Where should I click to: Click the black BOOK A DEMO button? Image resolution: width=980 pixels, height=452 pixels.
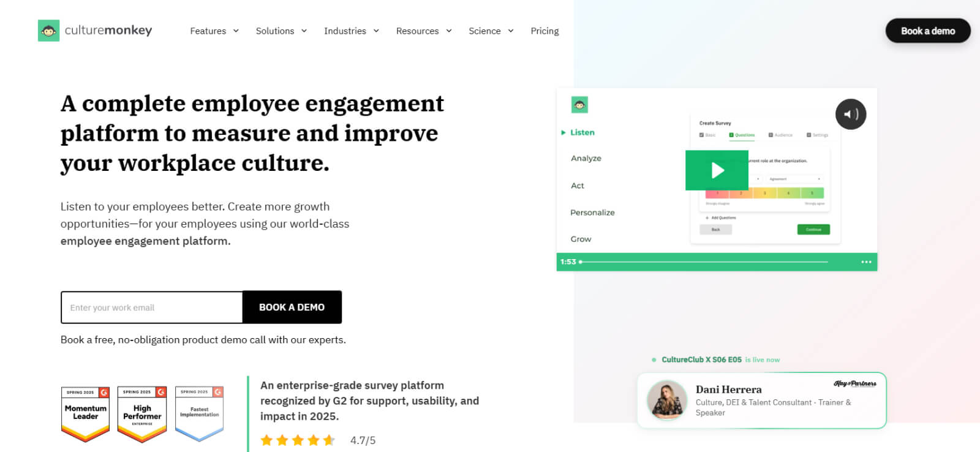click(x=292, y=307)
